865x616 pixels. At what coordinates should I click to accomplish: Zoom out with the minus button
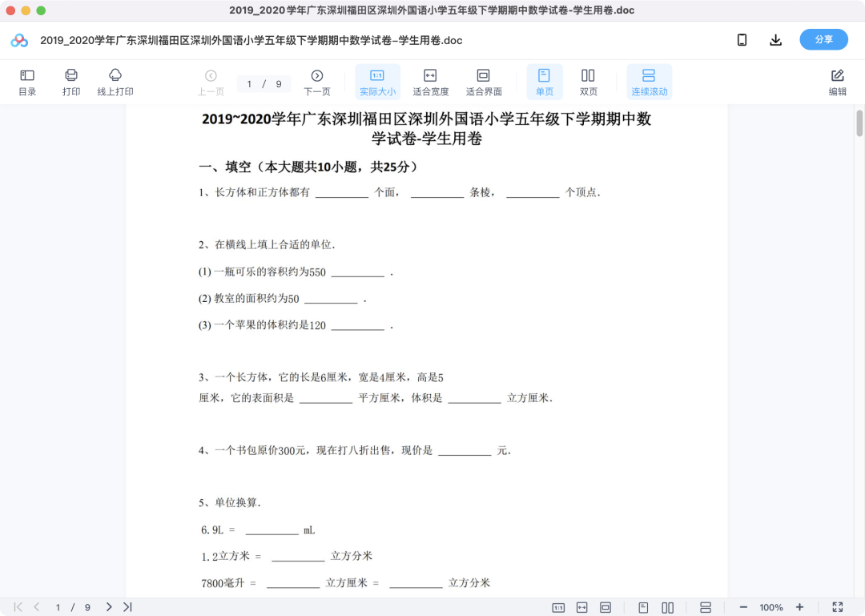tap(743, 607)
